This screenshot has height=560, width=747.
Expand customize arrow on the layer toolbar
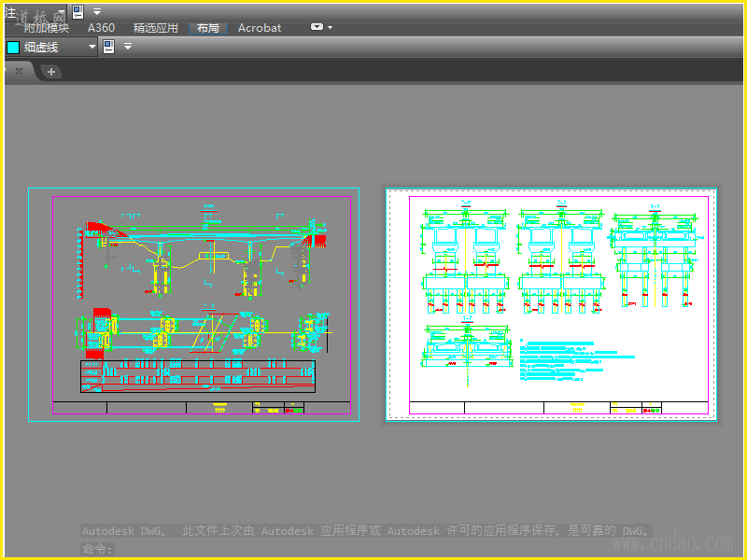click(x=128, y=47)
